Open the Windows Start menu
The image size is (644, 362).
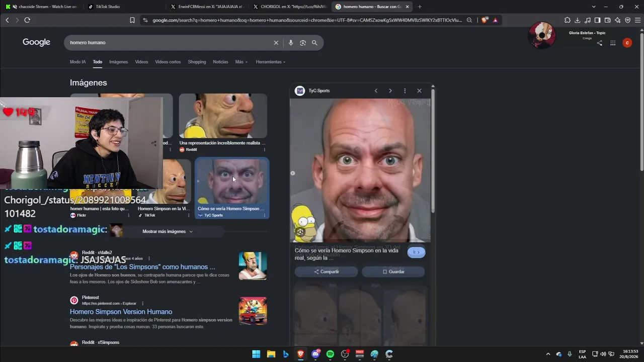coord(256,354)
